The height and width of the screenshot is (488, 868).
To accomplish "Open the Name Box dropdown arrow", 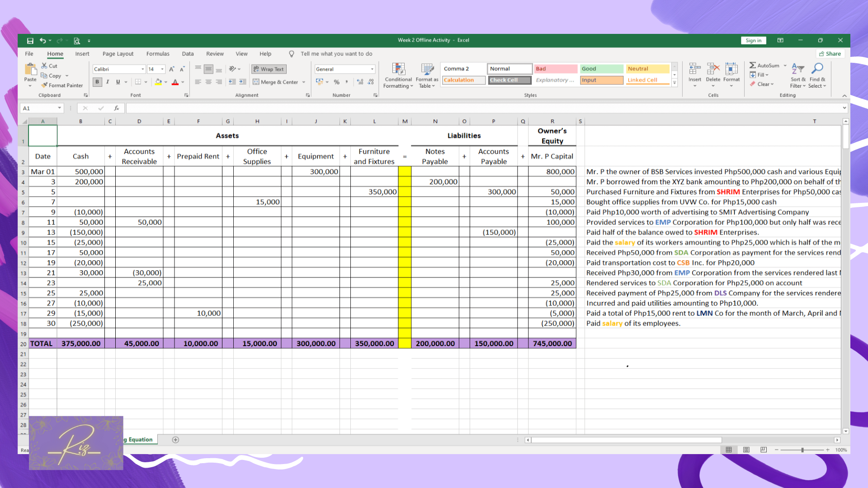I will tap(59, 108).
